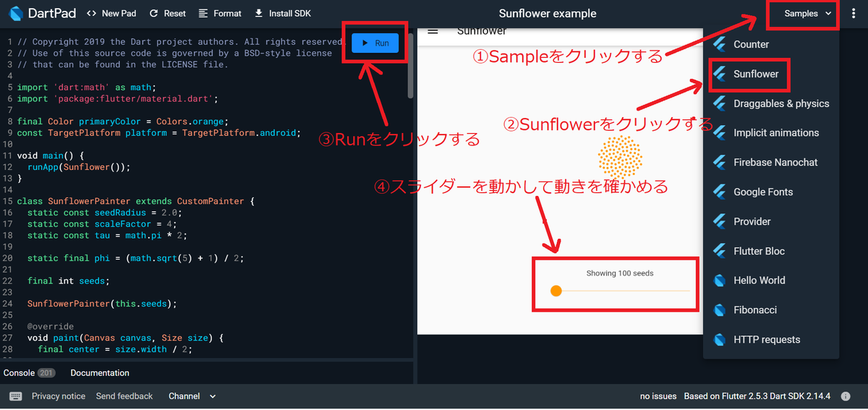Viewport: 868px width, 410px height.
Task: Click the Flutter icon beside Flutter Bloc
Action: (x=719, y=251)
